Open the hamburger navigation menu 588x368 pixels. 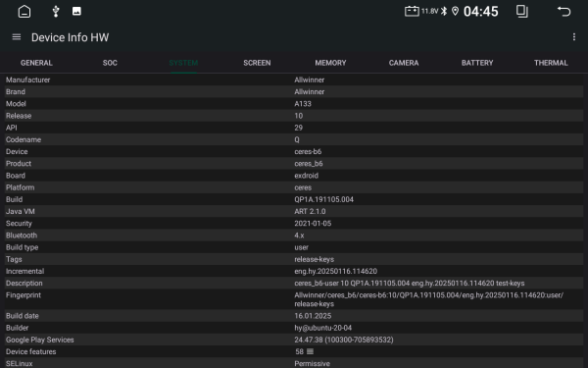click(17, 37)
